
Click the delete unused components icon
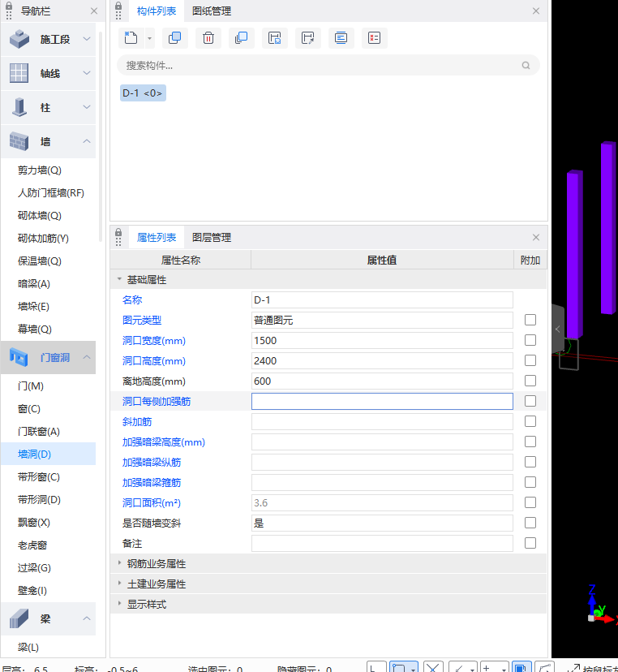pos(375,38)
